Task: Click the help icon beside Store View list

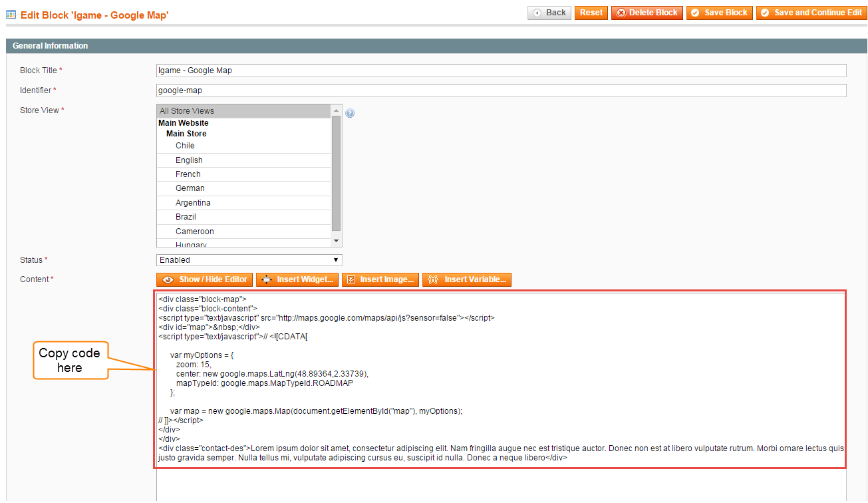Action: pyautogui.click(x=350, y=113)
